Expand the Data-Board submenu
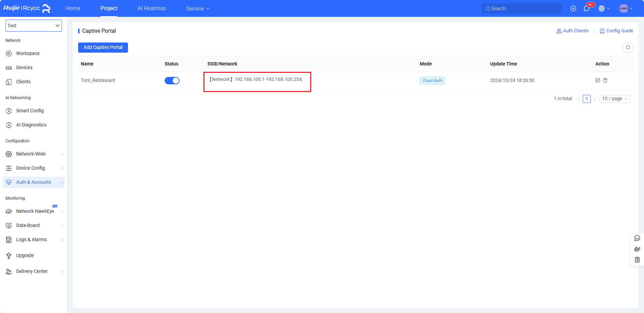This screenshot has width=644, height=313. [62, 226]
